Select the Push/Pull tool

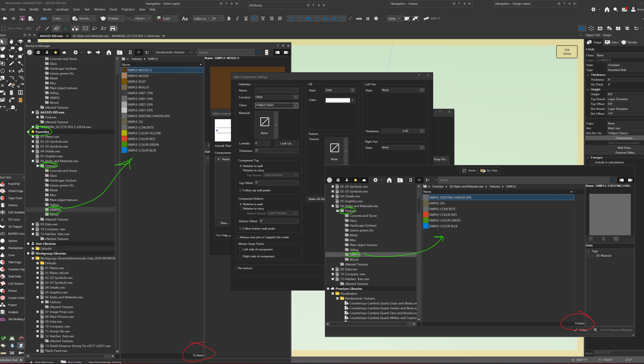point(14,184)
